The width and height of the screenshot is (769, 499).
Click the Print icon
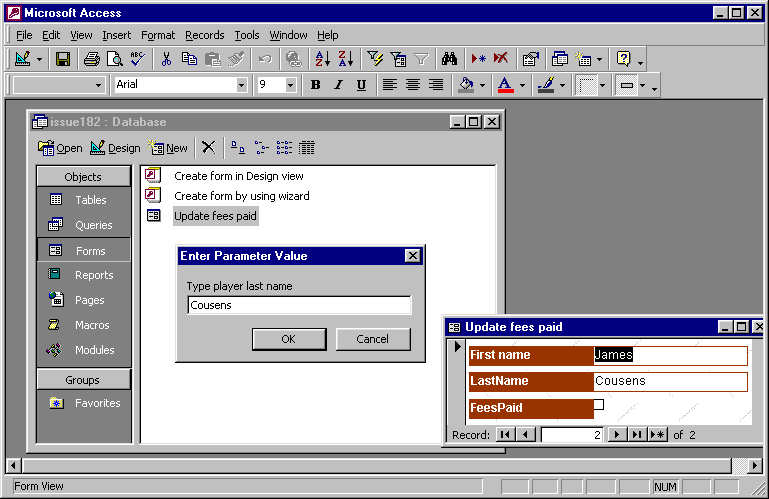pos(92,59)
